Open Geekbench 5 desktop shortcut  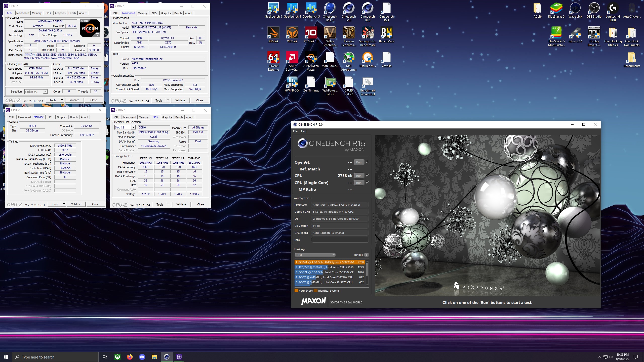[311, 11]
